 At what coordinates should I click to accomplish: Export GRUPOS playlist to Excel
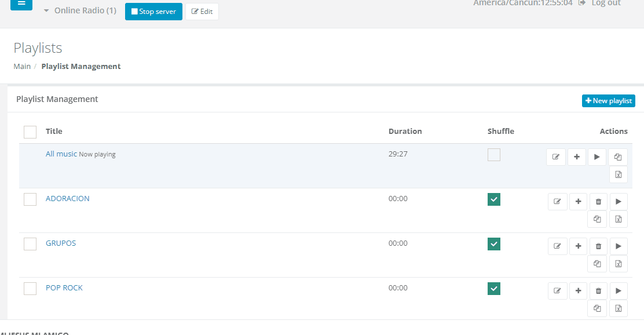coord(618,264)
